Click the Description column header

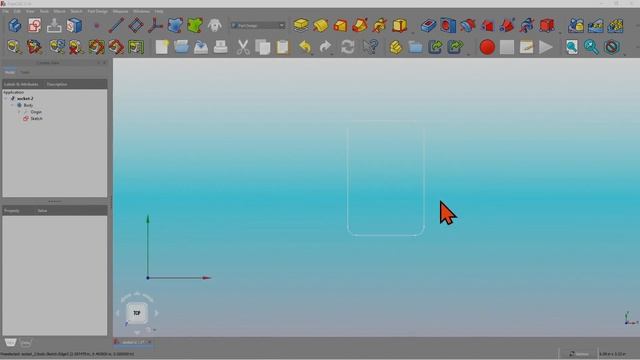[57, 84]
